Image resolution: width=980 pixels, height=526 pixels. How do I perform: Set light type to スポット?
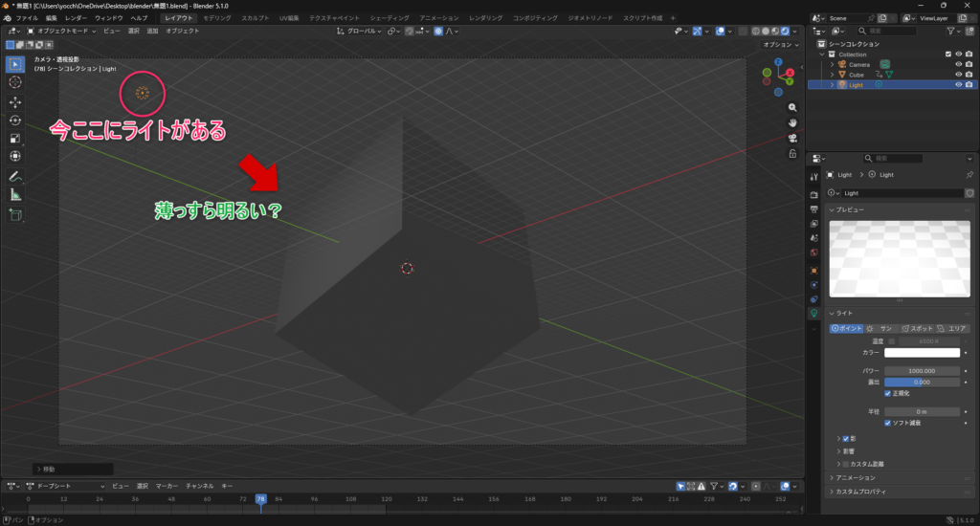(915, 328)
